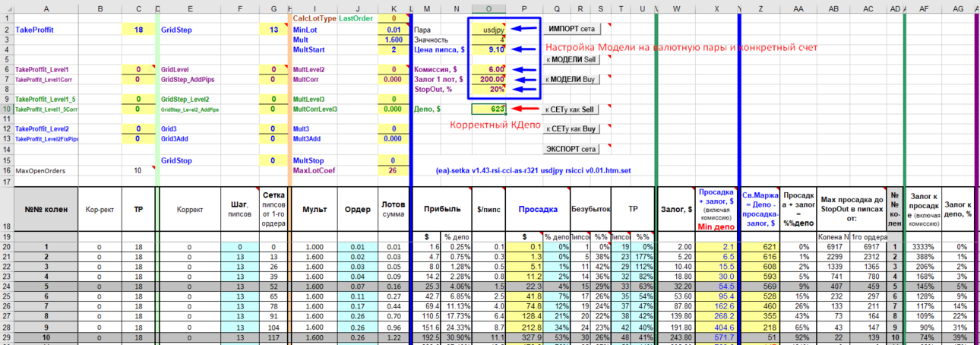Select column O header
Screen dimensions: 980x345
pyautogui.click(x=488, y=8)
